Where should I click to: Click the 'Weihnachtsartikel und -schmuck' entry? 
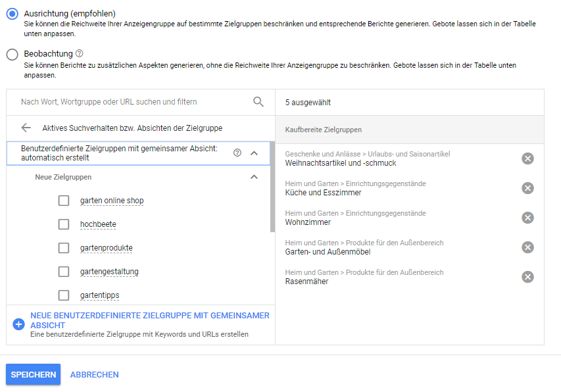[341, 163]
